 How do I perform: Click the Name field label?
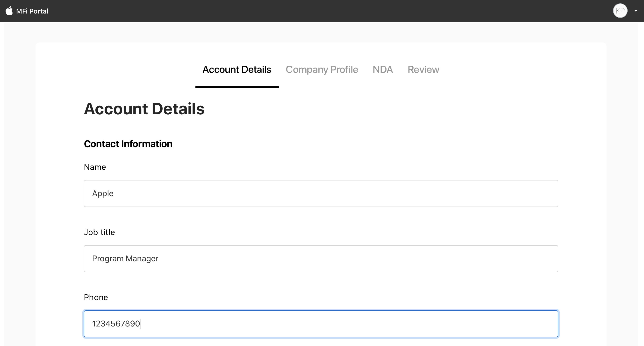pyautogui.click(x=95, y=167)
